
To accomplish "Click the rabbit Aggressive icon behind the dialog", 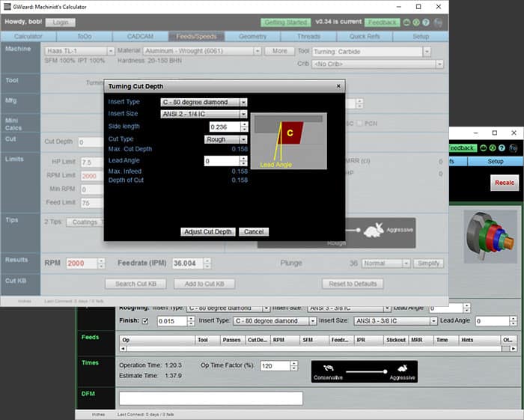I will (x=374, y=230).
